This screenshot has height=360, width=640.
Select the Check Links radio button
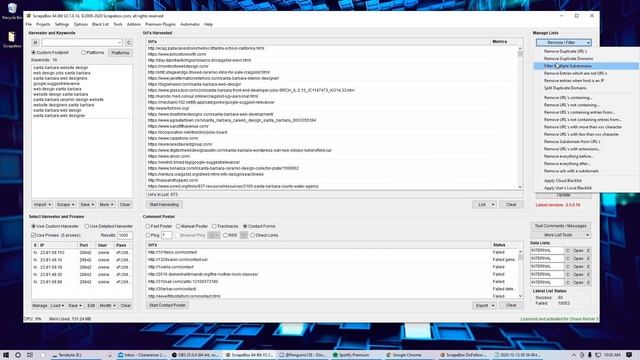coord(252,235)
